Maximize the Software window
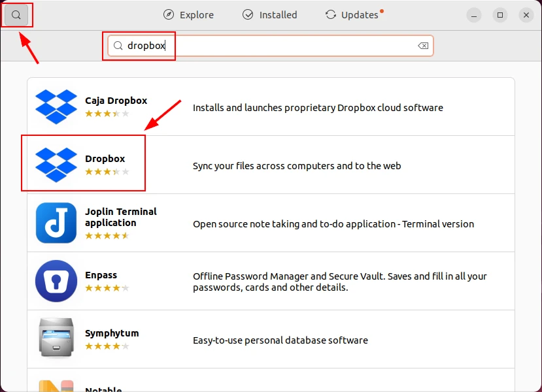Viewport: 542px width, 392px height. (500, 14)
